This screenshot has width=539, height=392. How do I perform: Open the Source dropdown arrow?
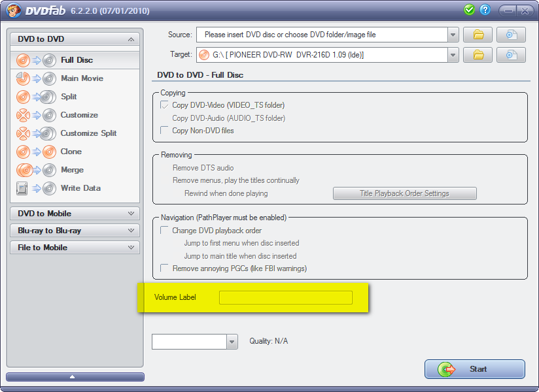[453, 35]
